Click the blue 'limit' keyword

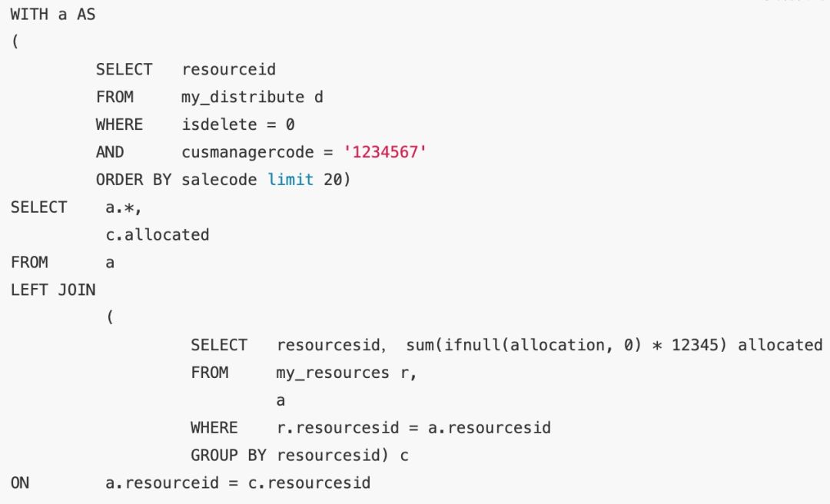pos(290,180)
